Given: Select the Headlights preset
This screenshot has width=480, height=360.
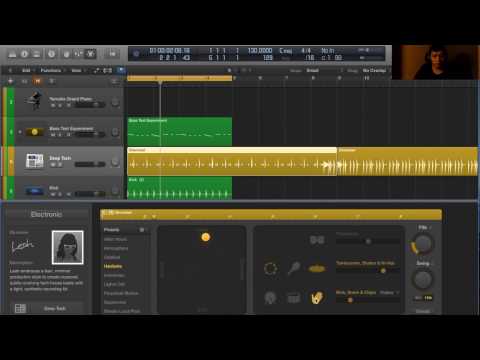Looking at the screenshot, I should coord(113,266).
